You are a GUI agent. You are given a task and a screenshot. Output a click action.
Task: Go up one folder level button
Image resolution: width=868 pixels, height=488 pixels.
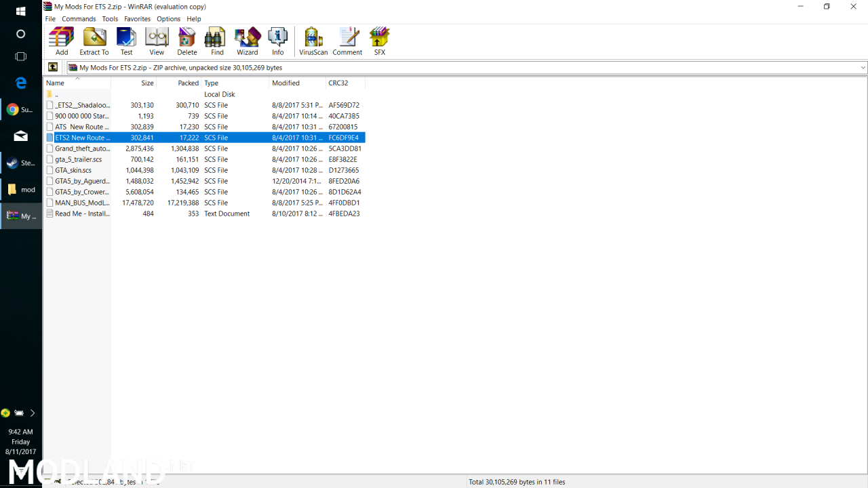(x=53, y=67)
